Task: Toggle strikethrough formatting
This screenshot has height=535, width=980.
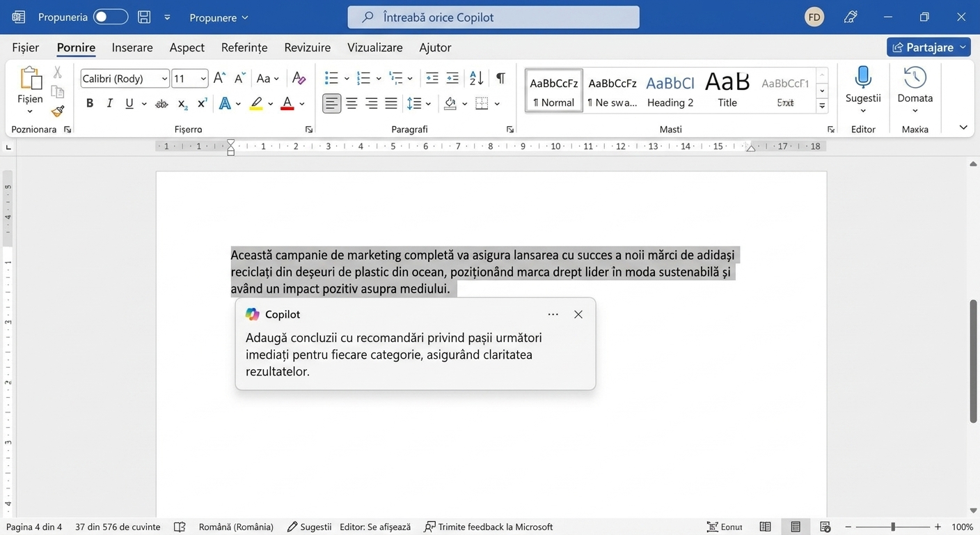Action: pyautogui.click(x=161, y=104)
